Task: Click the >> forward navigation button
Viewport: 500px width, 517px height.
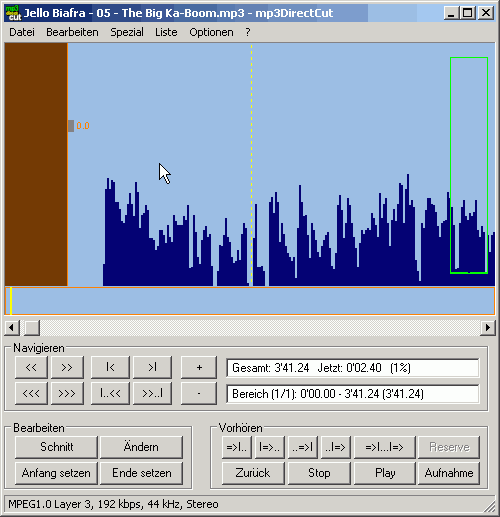Action: [67, 367]
